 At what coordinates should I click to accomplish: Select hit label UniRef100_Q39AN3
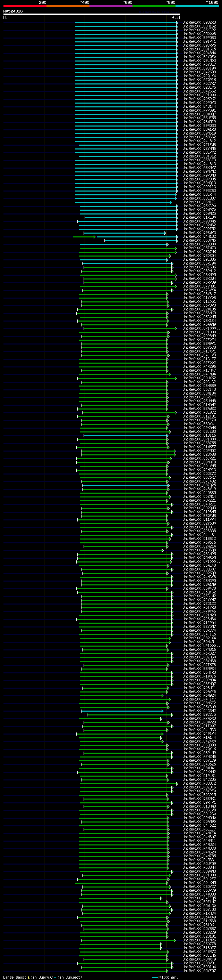click(199, 871)
